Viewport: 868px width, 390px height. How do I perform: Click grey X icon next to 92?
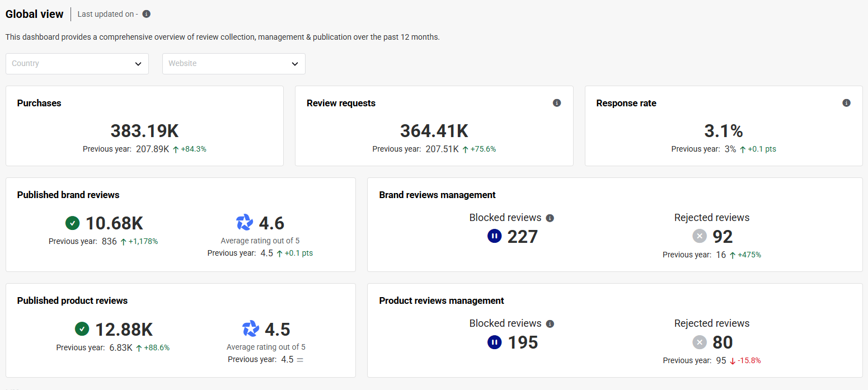(x=700, y=237)
